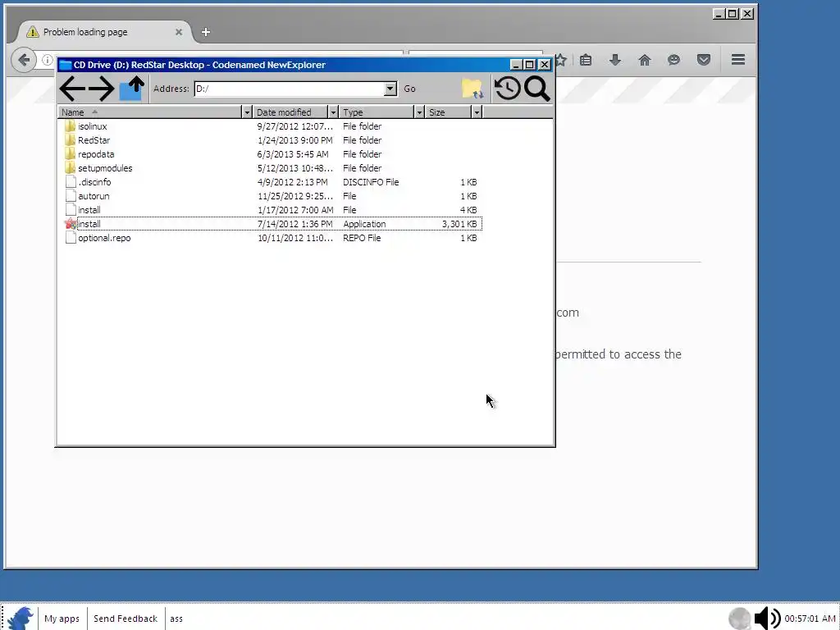Image resolution: width=840 pixels, height=630 pixels.
Task: Open the Size column dropdown arrow
Action: [x=477, y=112]
